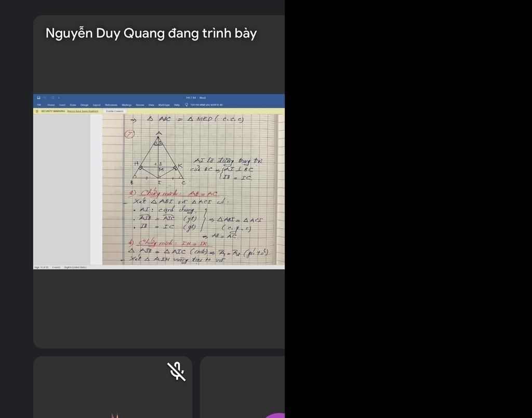Open the Mailings ribbon tab
Screen dimensions: 532x418
click(x=127, y=105)
